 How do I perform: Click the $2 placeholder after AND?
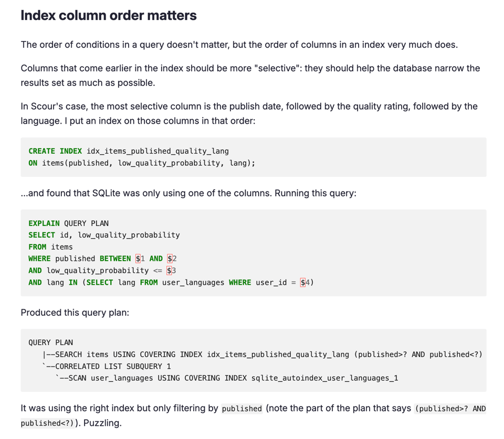tap(172, 259)
